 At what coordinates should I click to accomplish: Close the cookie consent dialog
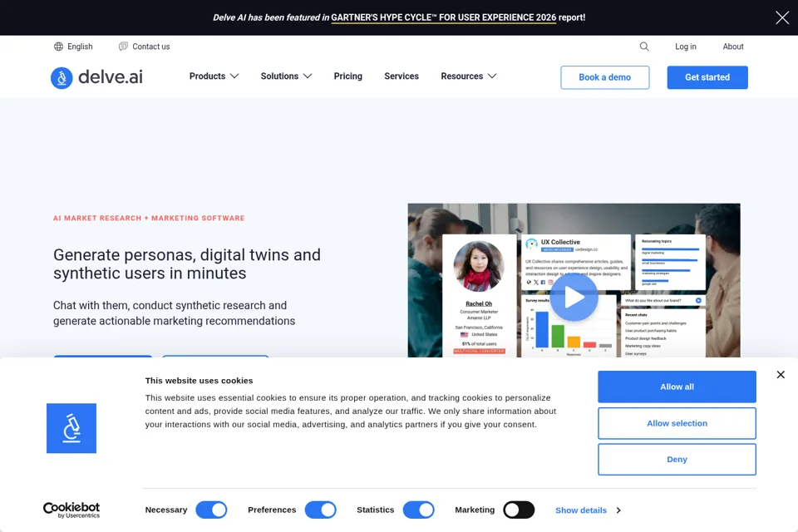click(781, 375)
